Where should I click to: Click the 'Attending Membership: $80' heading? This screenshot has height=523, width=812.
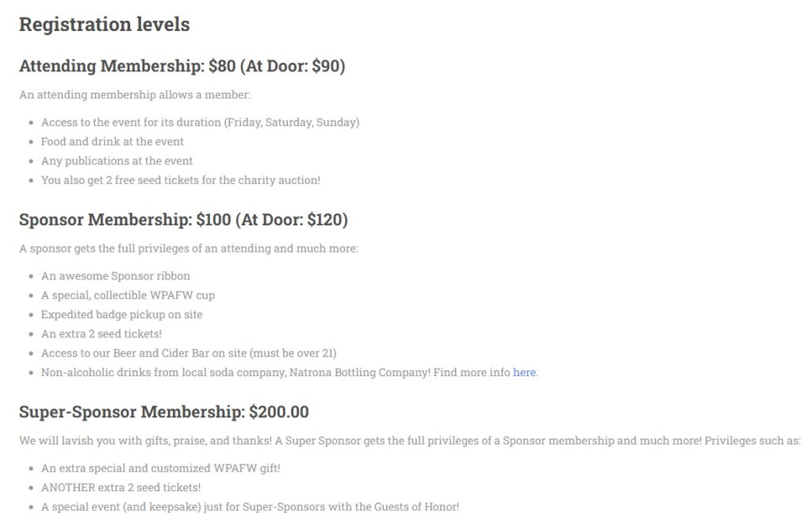182,66
